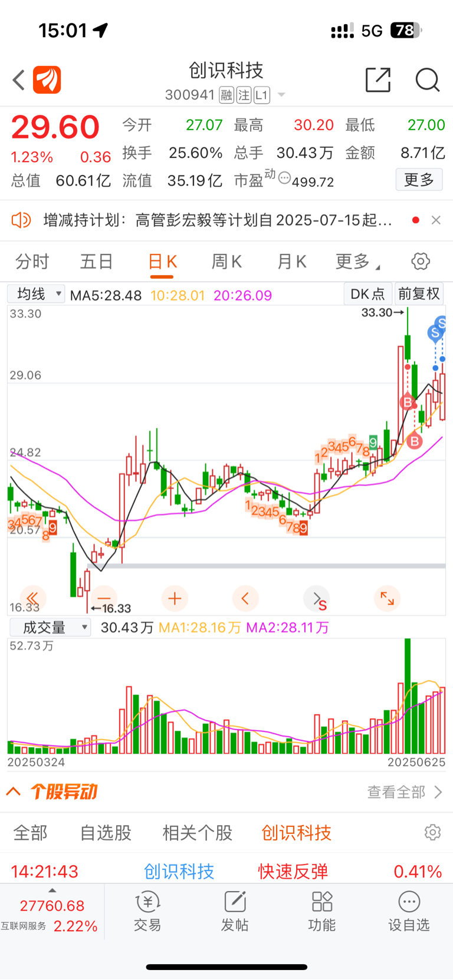
Task: Tap the 16.33 low price label
Action: click(x=117, y=608)
